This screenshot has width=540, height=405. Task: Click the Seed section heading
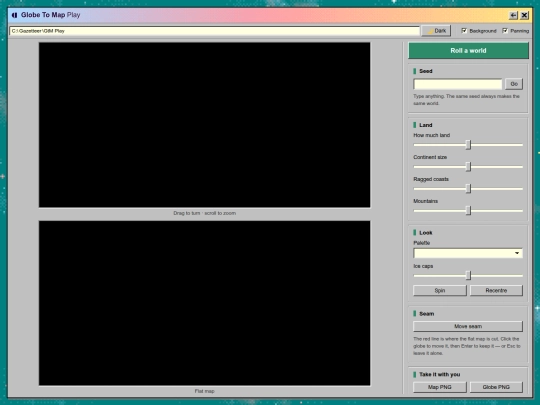click(426, 71)
